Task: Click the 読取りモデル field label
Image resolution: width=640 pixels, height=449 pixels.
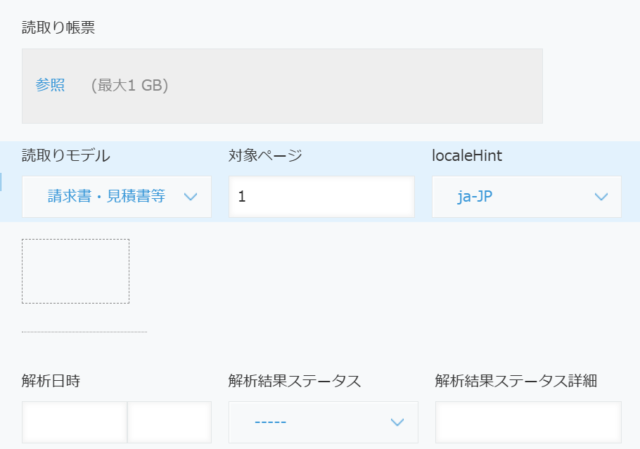Action: click(66, 156)
